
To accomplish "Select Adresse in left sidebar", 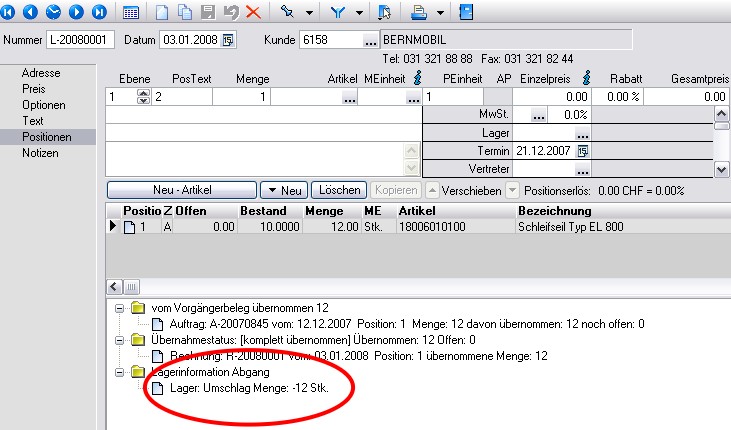I will [x=41, y=73].
